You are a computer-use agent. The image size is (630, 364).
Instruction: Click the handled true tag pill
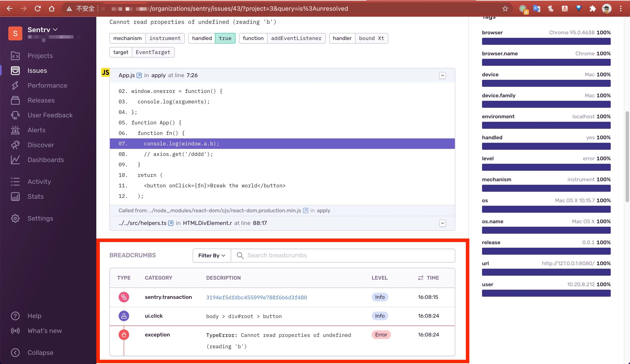225,38
